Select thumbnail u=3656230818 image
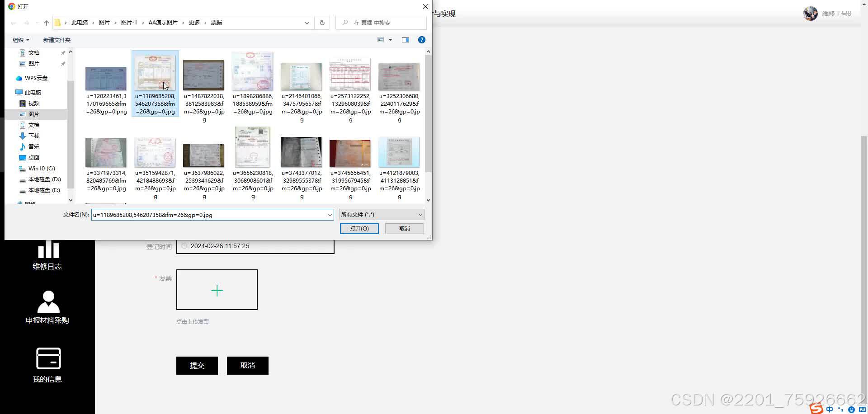Screen dimensions: 868x414 [253, 147]
